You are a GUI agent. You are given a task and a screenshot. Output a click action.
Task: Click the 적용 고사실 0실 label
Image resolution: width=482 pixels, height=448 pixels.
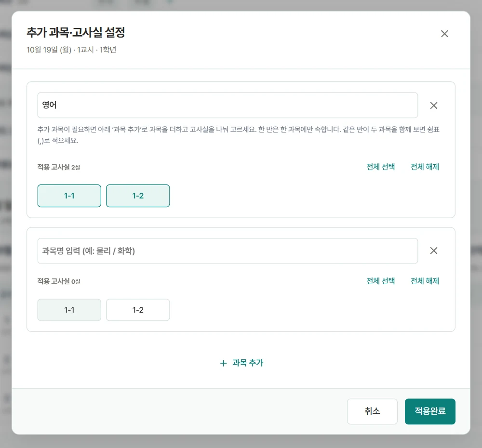click(59, 281)
